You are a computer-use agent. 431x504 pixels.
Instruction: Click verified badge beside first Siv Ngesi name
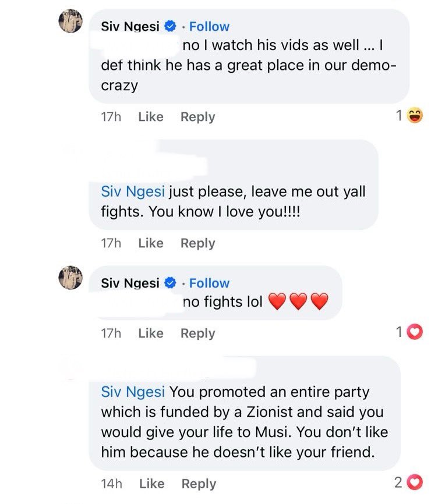171,26
